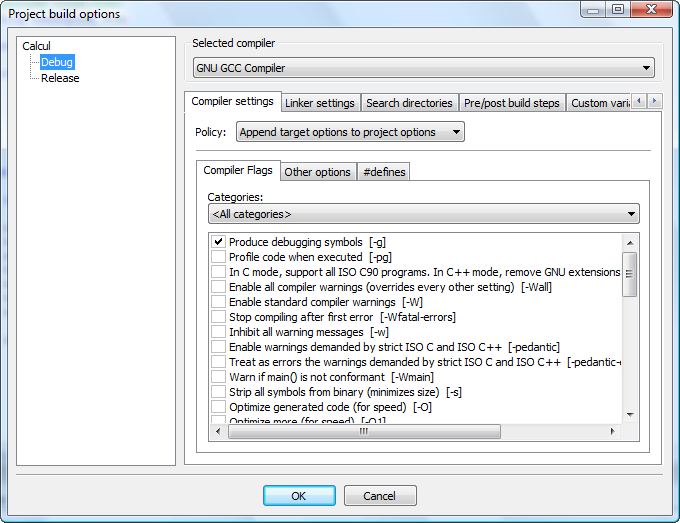Click the Cancel button
The height and width of the screenshot is (523, 680).
click(380, 496)
